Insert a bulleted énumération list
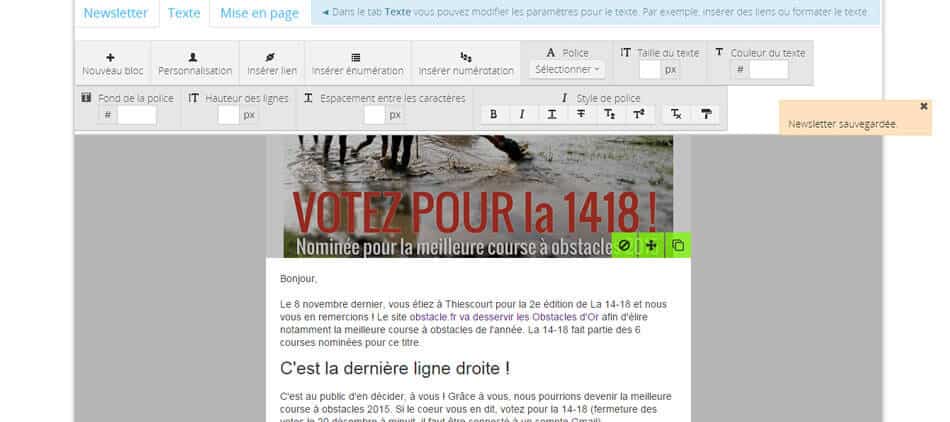The height and width of the screenshot is (422, 950). click(x=357, y=64)
